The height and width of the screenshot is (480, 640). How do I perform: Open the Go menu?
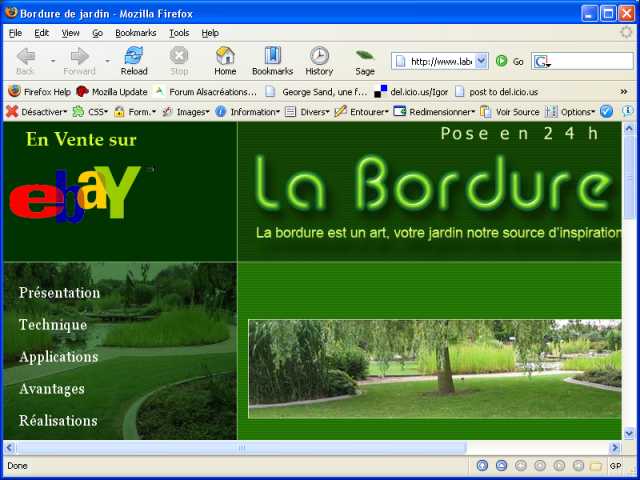97,33
